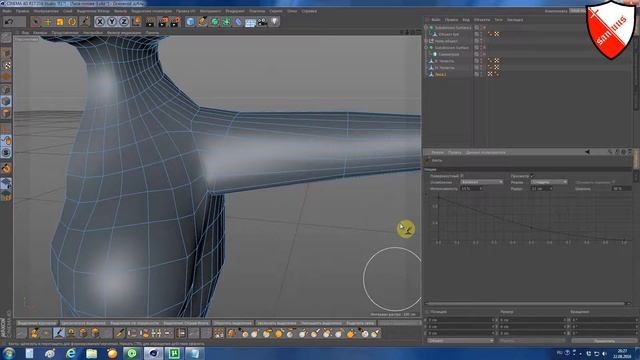Screen dimensions: 640x360
Task: Open the Файл menu in main menu bar
Action: 7,11
